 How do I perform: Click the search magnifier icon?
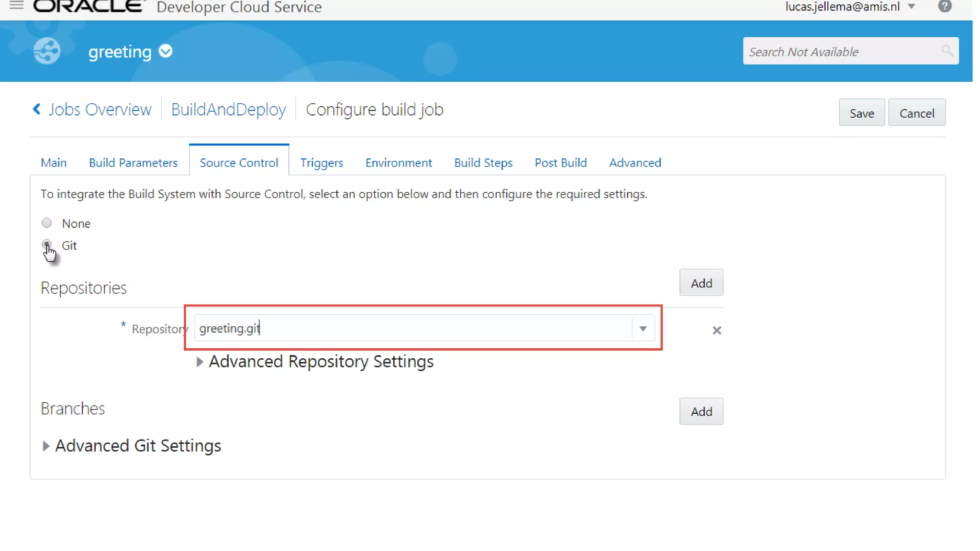947,51
